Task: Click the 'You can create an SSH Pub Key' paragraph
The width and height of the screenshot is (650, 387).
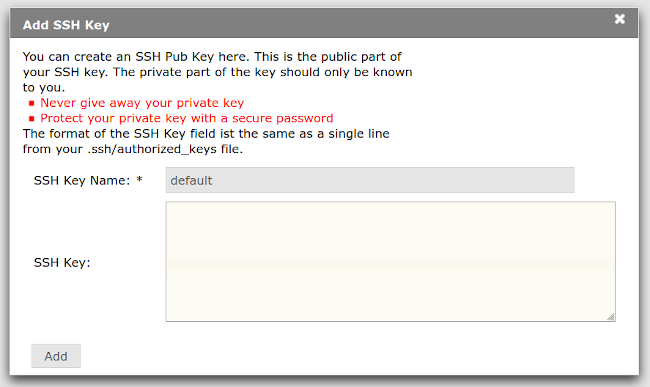Action: [218, 72]
